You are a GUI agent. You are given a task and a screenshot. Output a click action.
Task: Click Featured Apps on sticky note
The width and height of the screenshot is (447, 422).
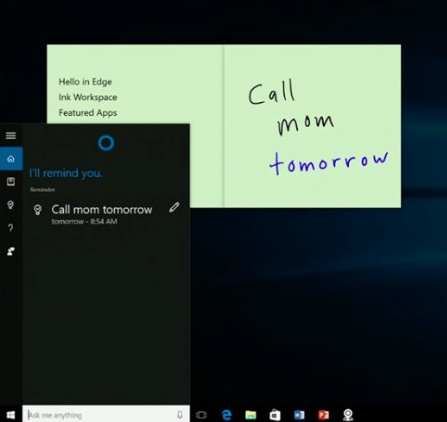point(88,113)
